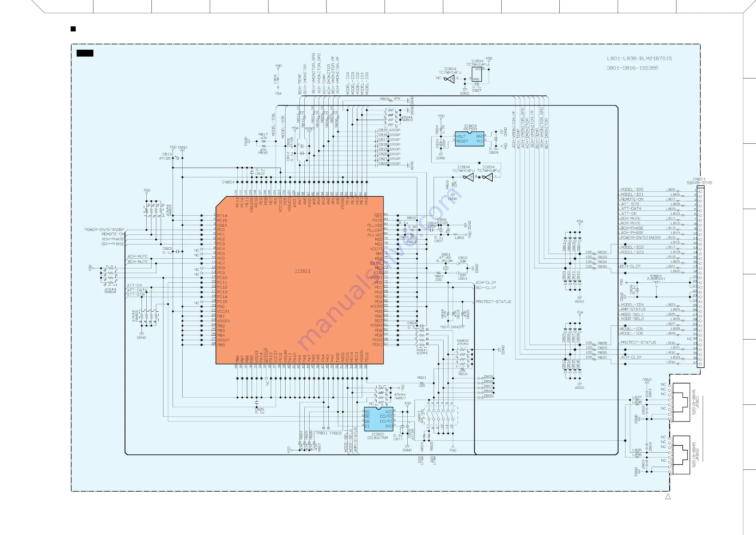Click the C823 capacitor label

167,248
